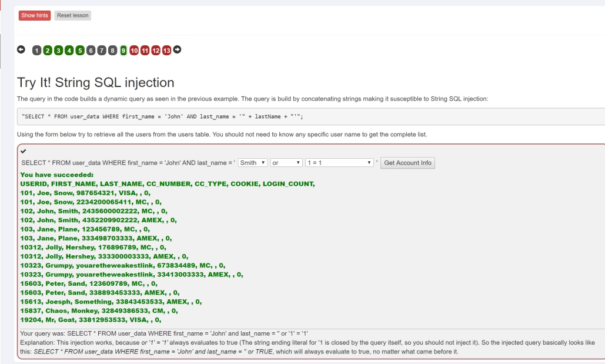
Task: Click row with Joe Snow 2234200065411
Action: click(x=91, y=202)
